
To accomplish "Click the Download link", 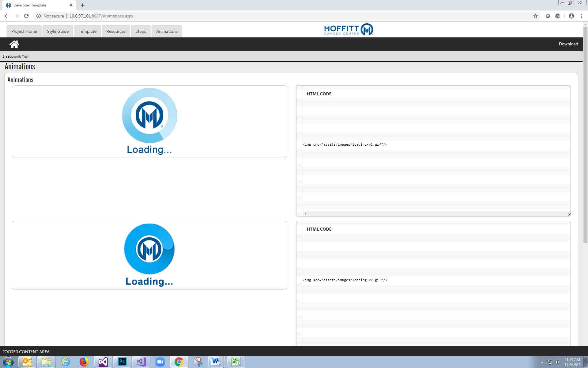I will 568,44.
